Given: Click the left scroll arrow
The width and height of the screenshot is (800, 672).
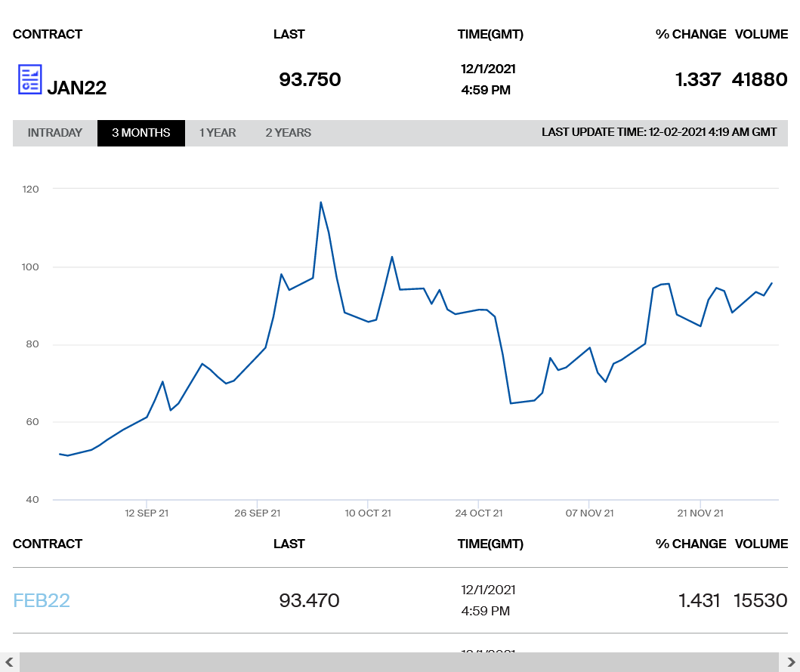Looking at the screenshot, I should click(9, 662).
